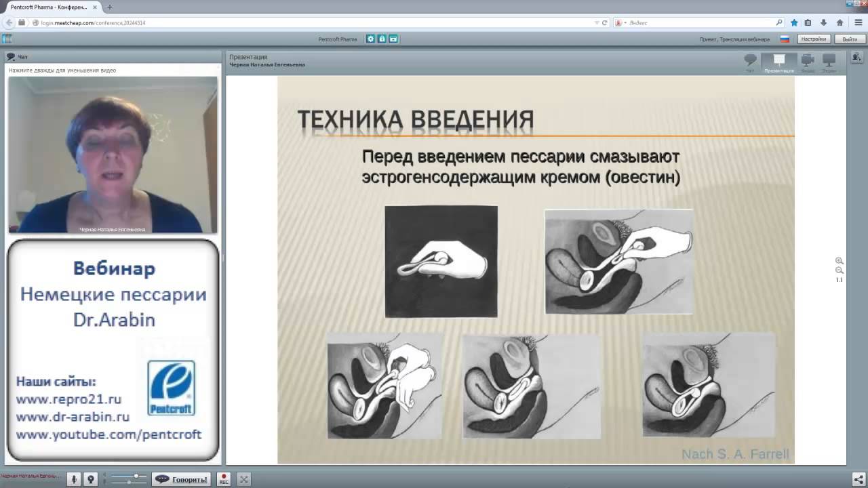Zoom out of the presentation slide

(839, 270)
